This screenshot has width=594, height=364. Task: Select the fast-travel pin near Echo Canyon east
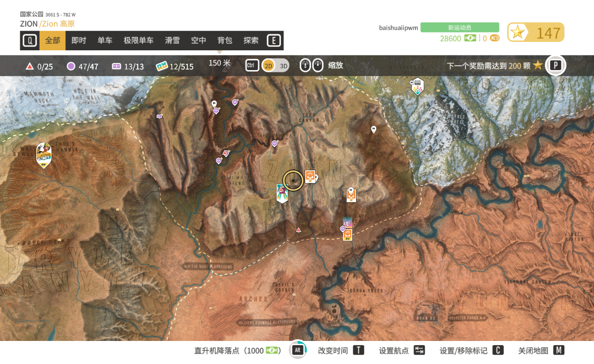tap(374, 129)
